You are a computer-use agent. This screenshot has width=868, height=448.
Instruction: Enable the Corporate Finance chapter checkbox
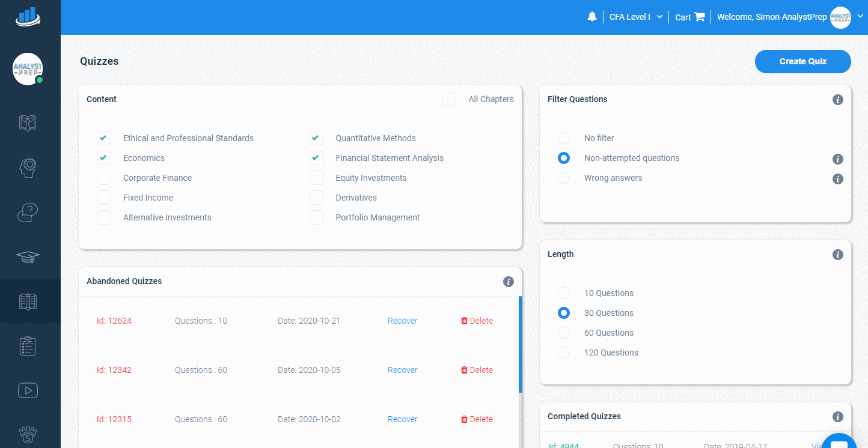tap(103, 178)
